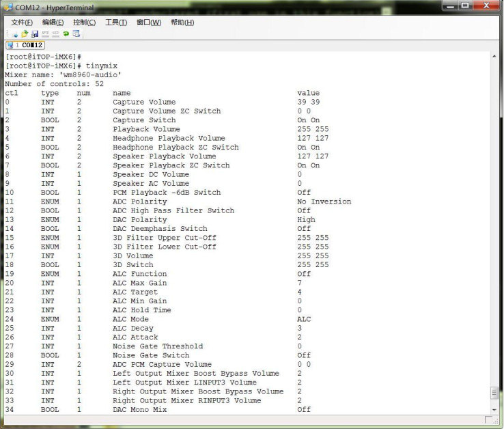This screenshot has height=429, width=504.
Task: Open the 文件(F) menu
Action: tap(22, 23)
